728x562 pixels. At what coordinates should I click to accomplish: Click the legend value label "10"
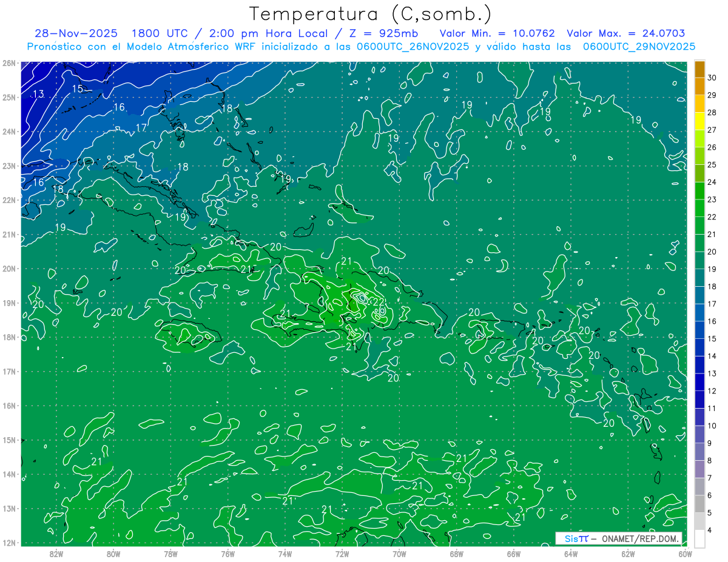tap(712, 426)
